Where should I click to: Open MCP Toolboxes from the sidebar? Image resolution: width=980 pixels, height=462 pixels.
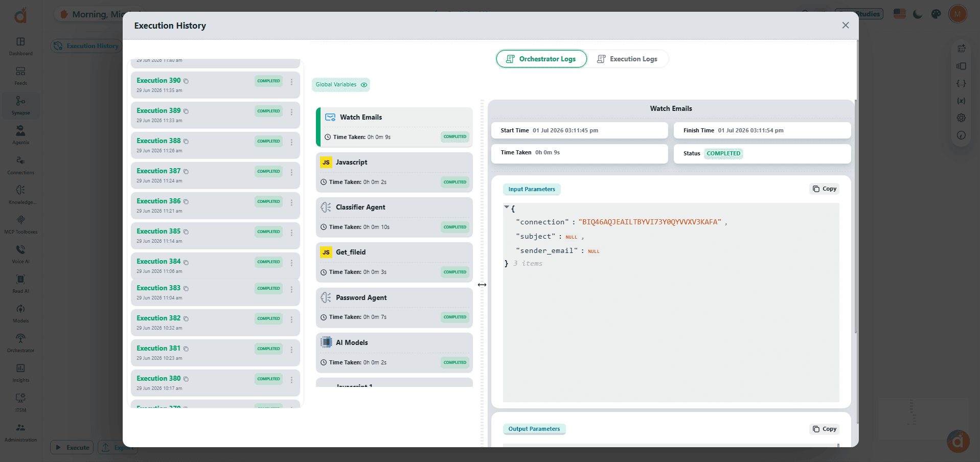coord(20,224)
